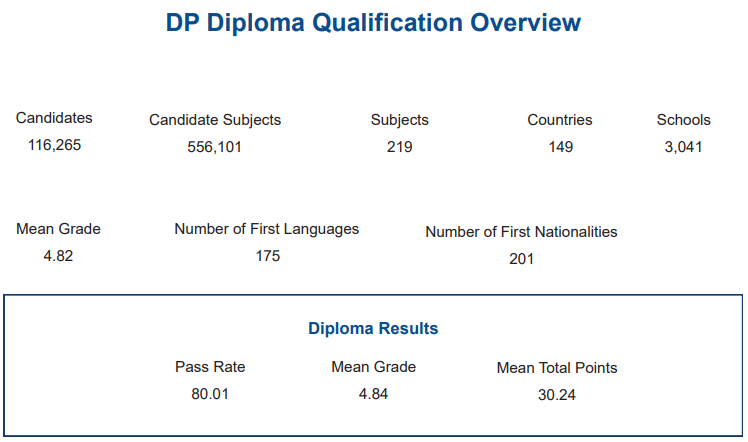Select the Candidates label
The image size is (748, 442).
click(54, 118)
